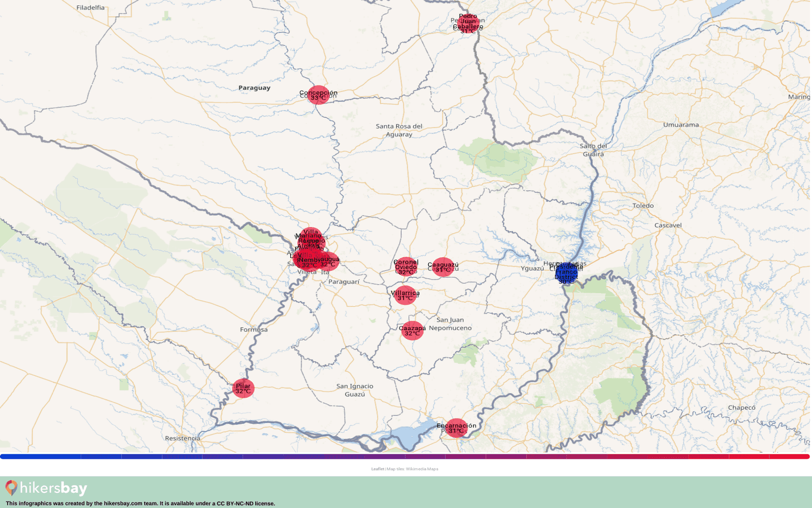This screenshot has height=508, width=812.
Task: Select the Pedro Juan Caballero 31°C marker
Action: pos(467,24)
